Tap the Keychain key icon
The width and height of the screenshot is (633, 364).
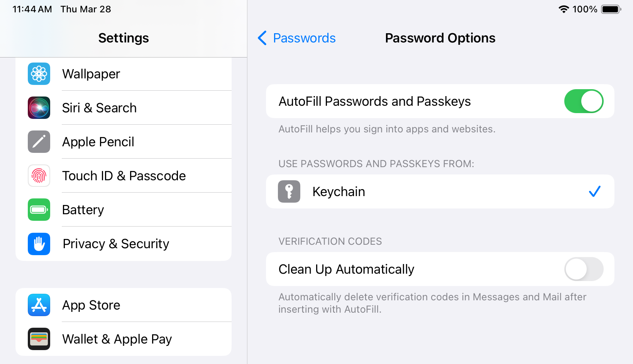pos(289,191)
